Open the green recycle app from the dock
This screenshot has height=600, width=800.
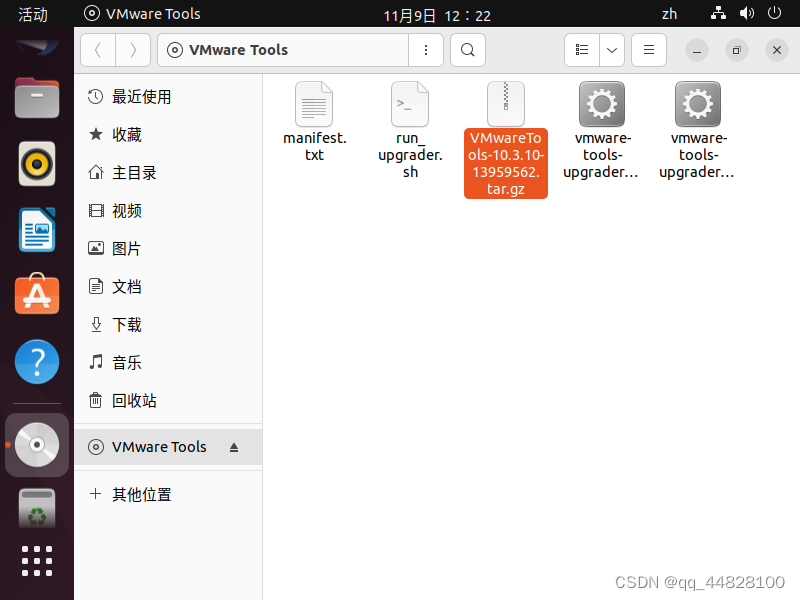tap(36, 508)
